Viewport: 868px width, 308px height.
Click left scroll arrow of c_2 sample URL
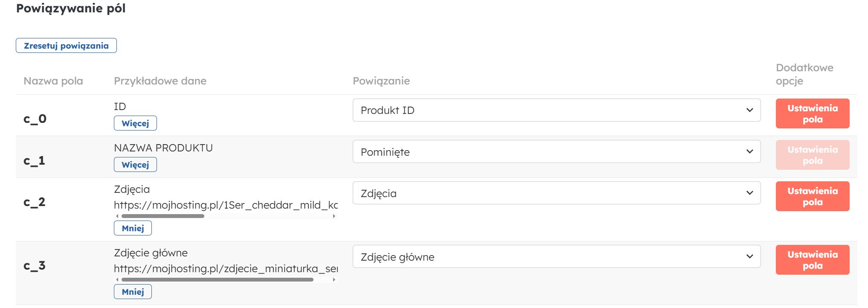tap(117, 216)
